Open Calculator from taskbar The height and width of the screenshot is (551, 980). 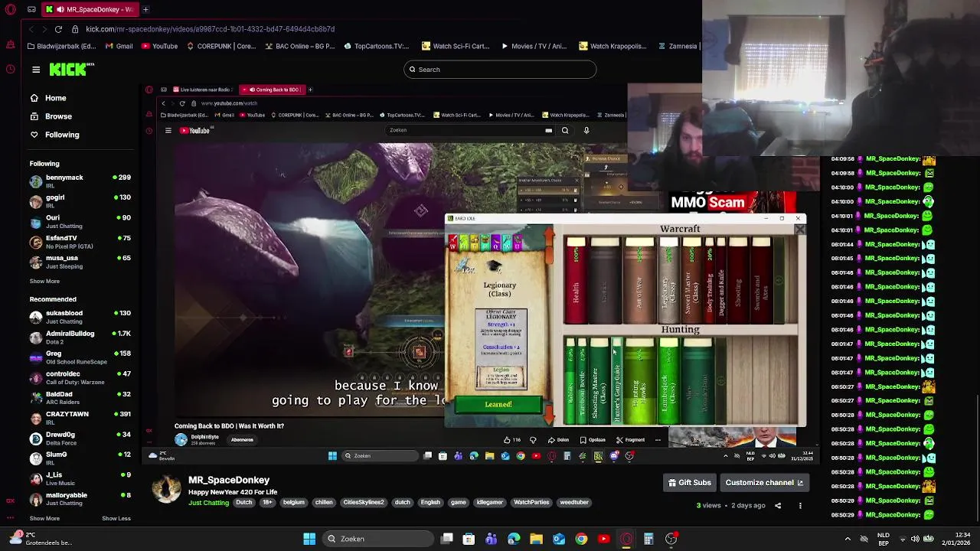tap(648, 539)
